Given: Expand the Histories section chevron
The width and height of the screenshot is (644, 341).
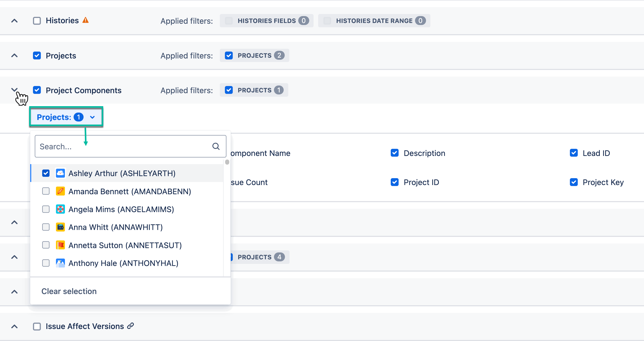Looking at the screenshot, I should pyautogui.click(x=15, y=21).
